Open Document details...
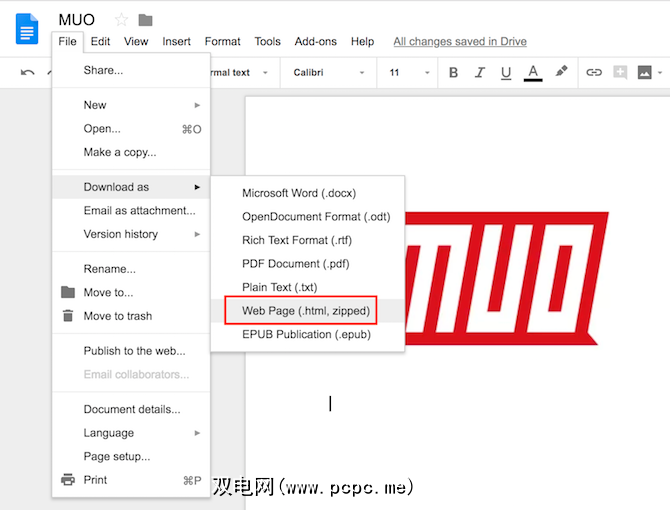 (x=131, y=409)
